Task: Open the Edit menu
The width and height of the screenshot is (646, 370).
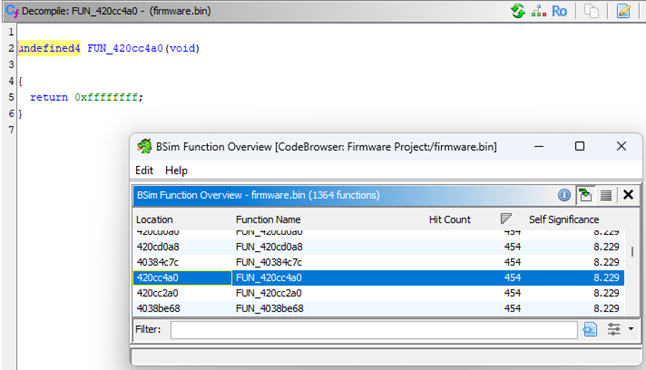Action: (x=144, y=170)
